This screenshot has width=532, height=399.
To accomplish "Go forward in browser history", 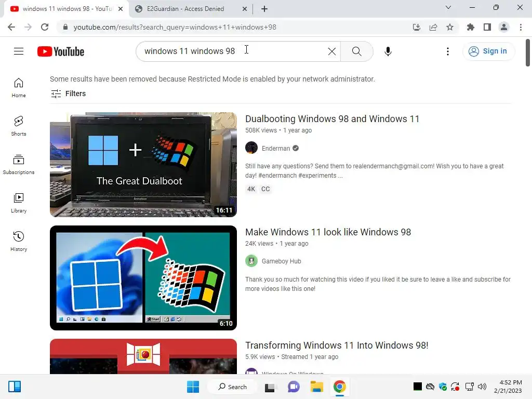I will coord(28,27).
